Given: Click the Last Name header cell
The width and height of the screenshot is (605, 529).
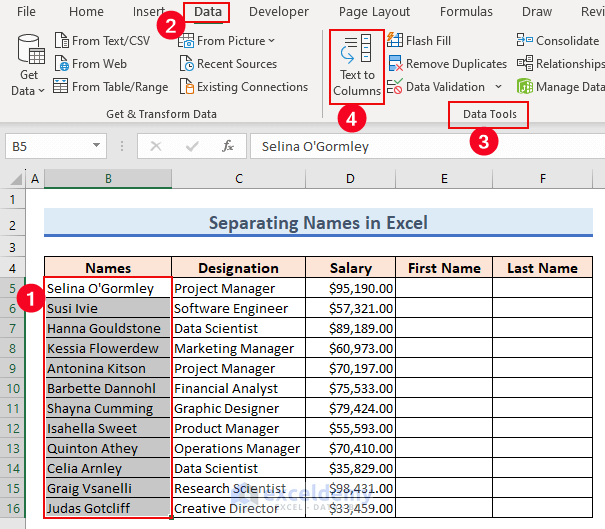Looking at the screenshot, I should pos(542,268).
